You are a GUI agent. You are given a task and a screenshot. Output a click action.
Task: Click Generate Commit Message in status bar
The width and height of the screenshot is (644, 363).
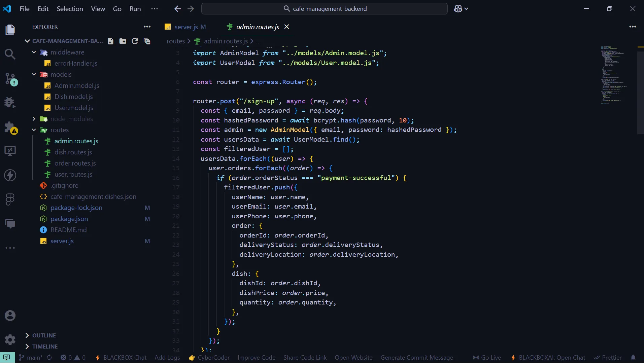(x=417, y=358)
